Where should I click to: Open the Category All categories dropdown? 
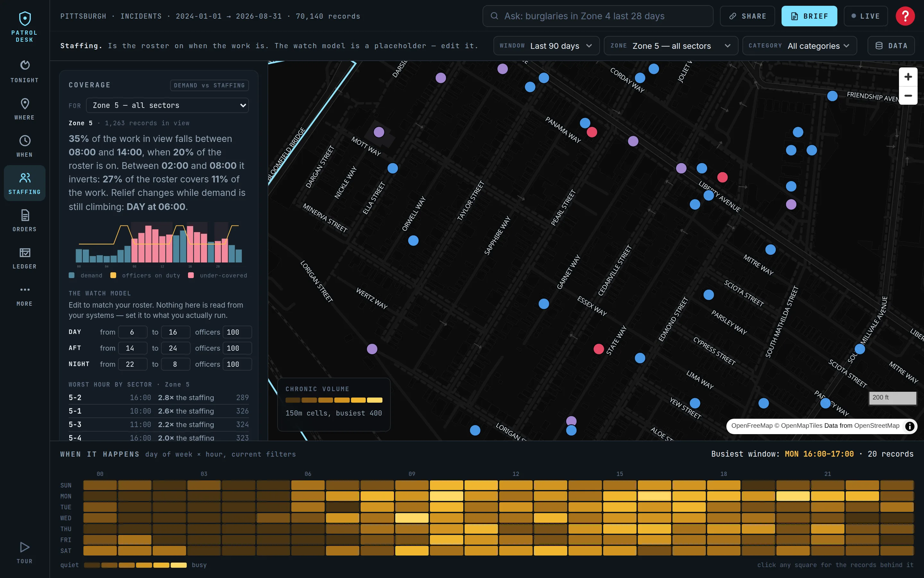[x=800, y=46]
